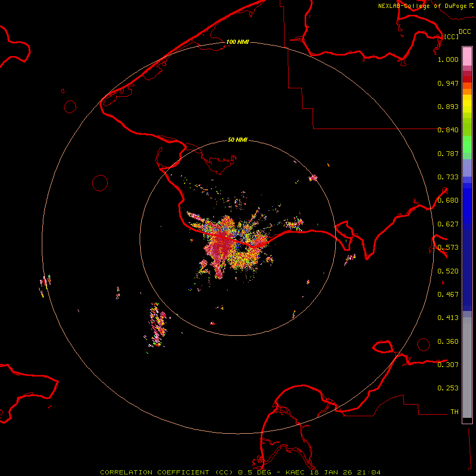The image size is (476, 476).
Task: Click the large red circle left of rings
Action: click(x=100, y=183)
